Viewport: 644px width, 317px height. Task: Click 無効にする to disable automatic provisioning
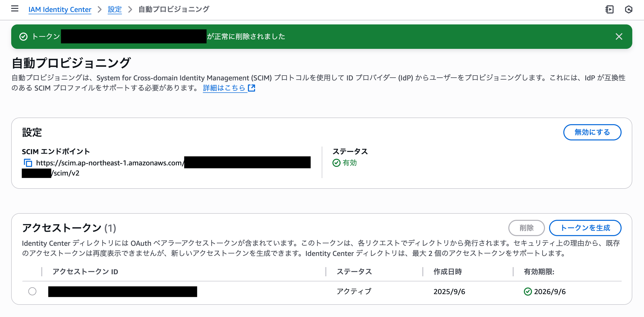(x=592, y=132)
